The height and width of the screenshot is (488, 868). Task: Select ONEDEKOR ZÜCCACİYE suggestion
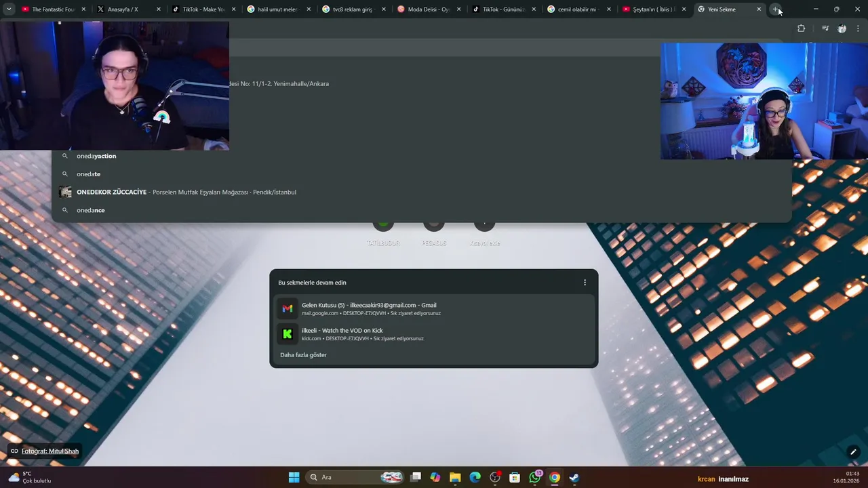click(421, 192)
